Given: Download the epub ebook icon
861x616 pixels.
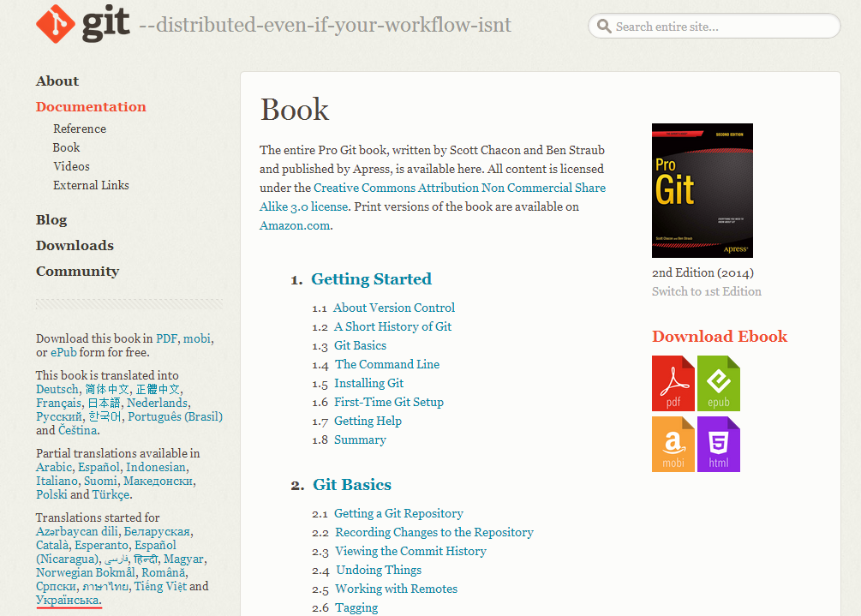Looking at the screenshot, I should [718, 383].
